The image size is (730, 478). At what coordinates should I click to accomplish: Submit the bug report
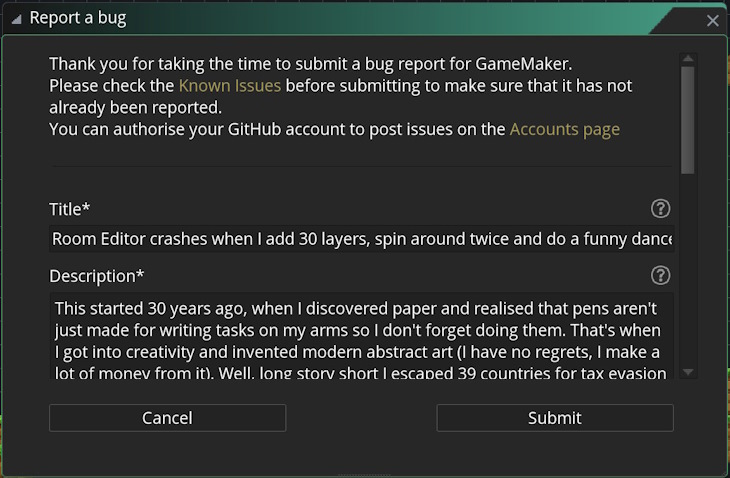(x=555, y=418)
